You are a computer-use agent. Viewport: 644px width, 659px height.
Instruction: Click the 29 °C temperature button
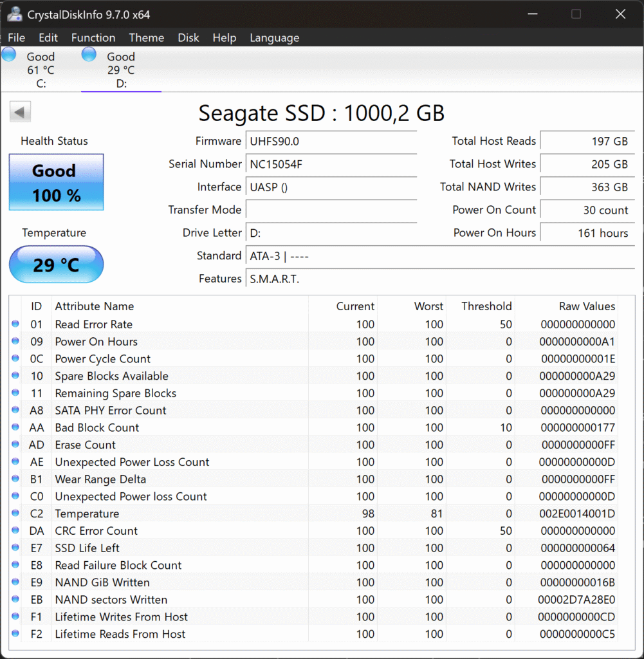[x=56, y=265]
